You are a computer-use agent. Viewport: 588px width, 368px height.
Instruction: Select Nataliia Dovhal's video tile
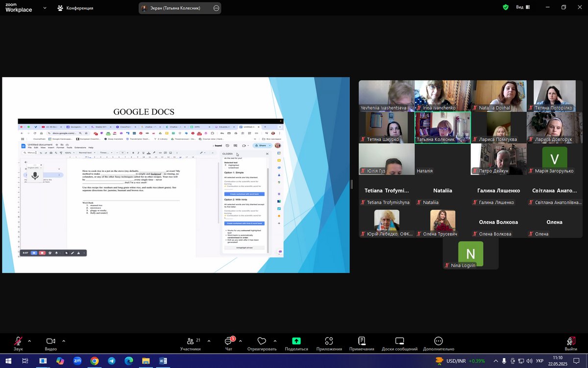pos(499,96)
